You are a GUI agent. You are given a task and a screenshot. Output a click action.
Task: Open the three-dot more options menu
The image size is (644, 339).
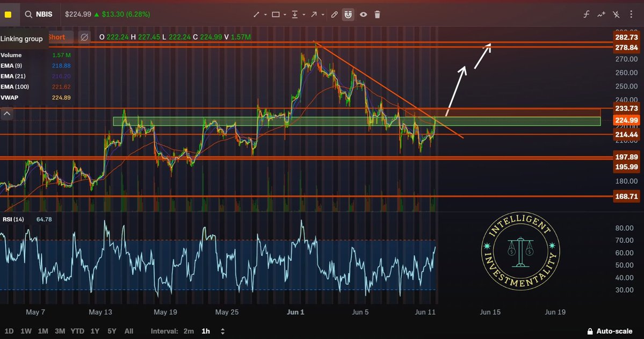point(631,15)
